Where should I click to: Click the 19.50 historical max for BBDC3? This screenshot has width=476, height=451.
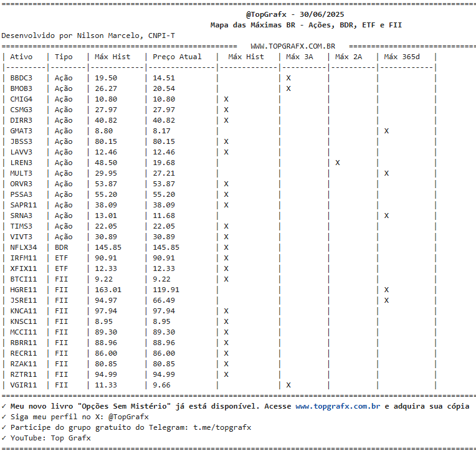[106, 78]
